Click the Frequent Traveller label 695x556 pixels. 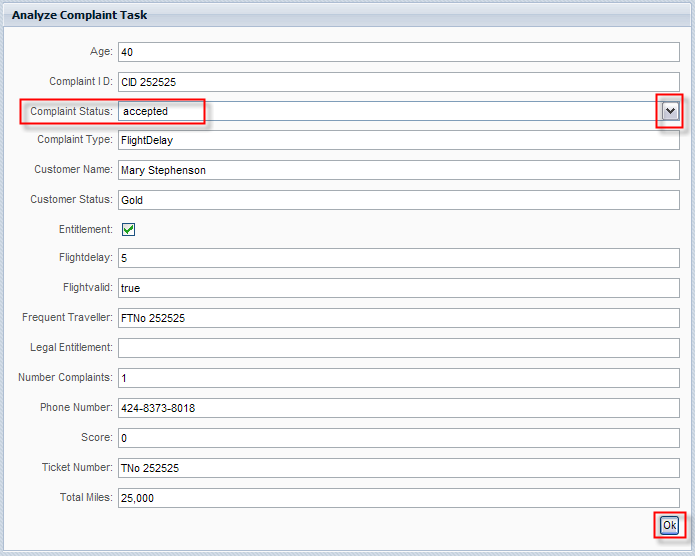click(67, 317)
